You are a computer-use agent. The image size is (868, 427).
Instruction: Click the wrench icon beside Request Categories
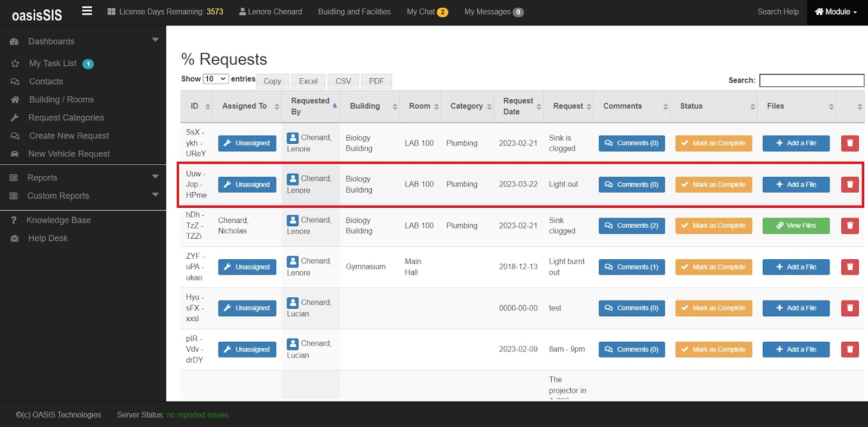pos(15,118)
